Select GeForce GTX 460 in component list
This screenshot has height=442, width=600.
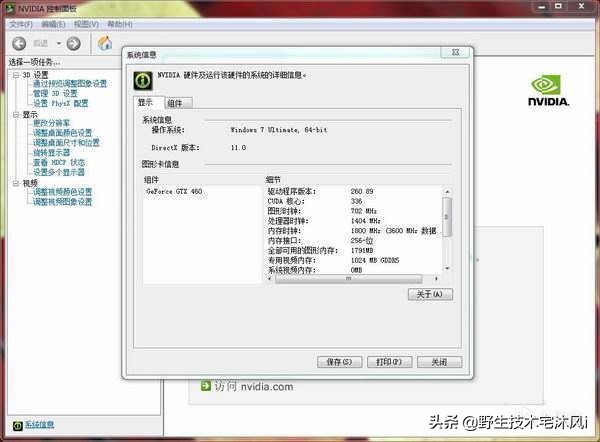tap(175, 191)
